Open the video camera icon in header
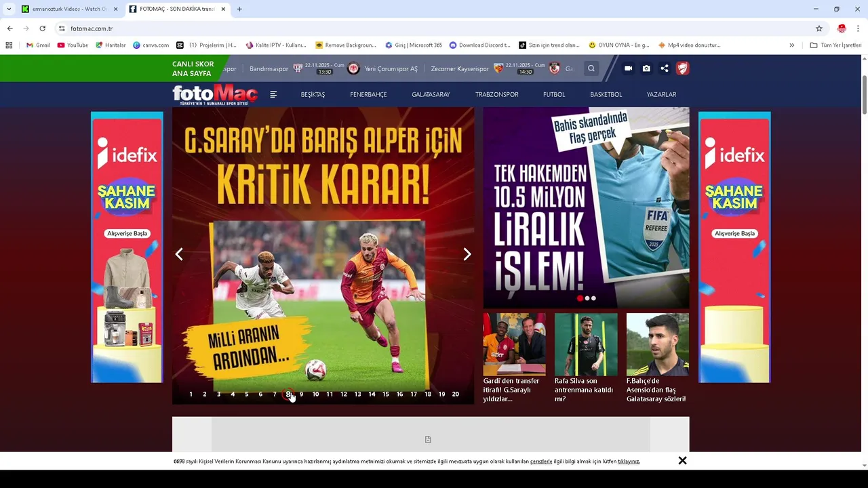868x488 pixels. (628, 68)
